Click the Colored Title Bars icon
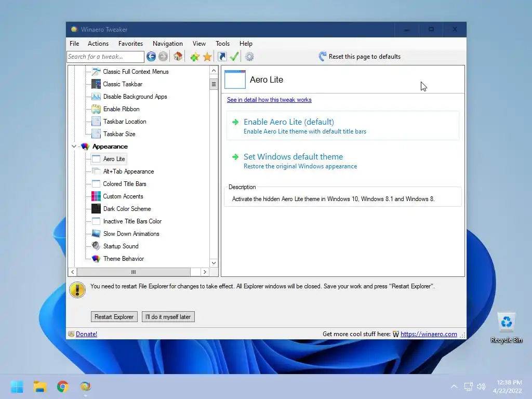Image resolution: width=532 pixels, height=399 pixels. [x=96, y=184]
